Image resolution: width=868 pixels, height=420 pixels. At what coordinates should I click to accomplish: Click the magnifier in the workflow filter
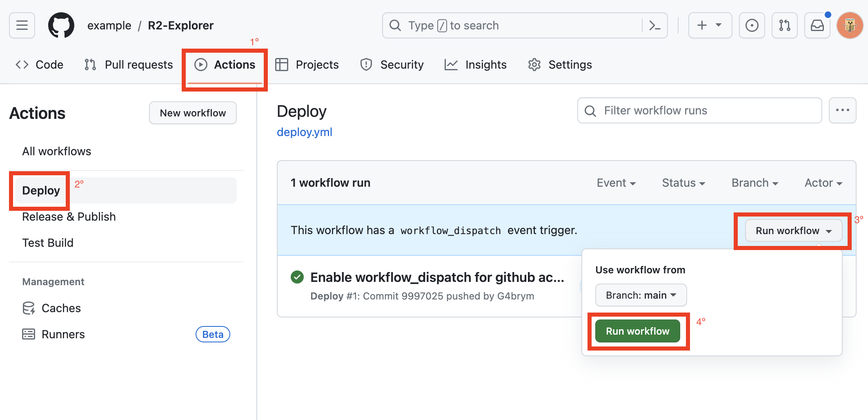point(590,111)
